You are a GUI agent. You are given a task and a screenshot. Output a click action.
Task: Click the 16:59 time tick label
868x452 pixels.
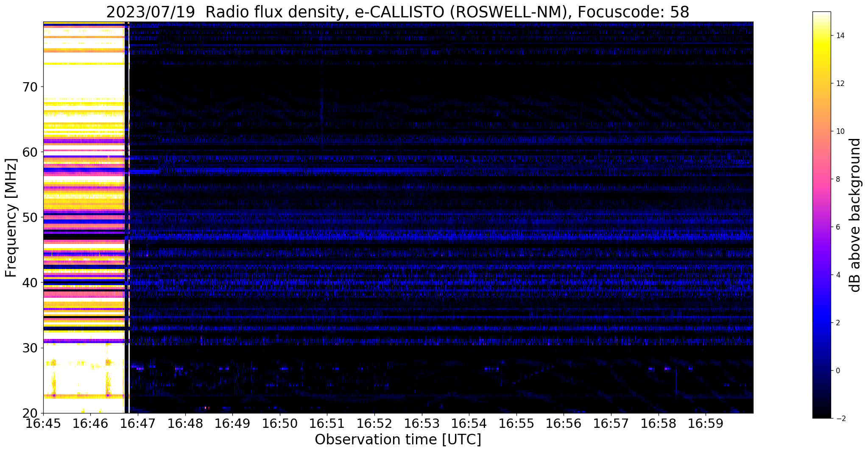pyautogui.click(x=706, y=424)
